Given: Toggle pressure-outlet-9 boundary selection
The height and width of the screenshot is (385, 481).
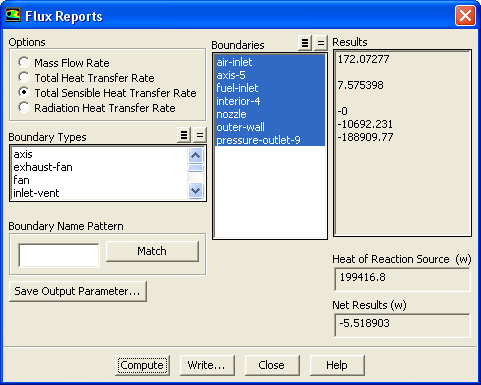Looking at the screenshot, I should tap(270, 140).
